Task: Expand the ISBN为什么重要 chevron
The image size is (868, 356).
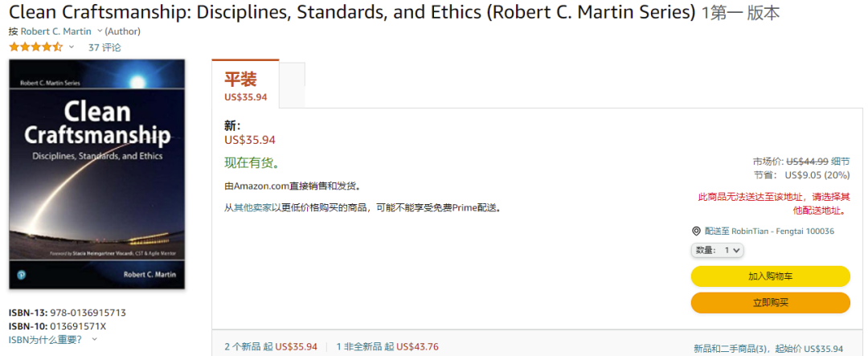Action: pos(95,339)
